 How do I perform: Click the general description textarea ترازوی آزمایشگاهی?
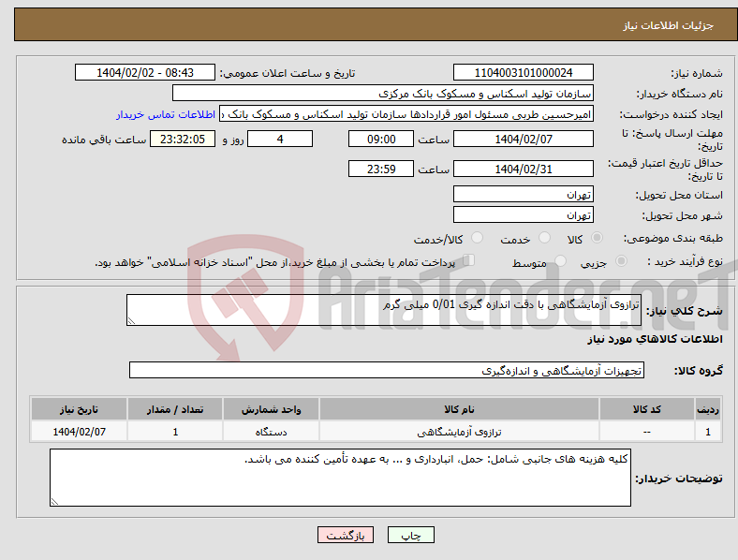click(x=384, y=310)
